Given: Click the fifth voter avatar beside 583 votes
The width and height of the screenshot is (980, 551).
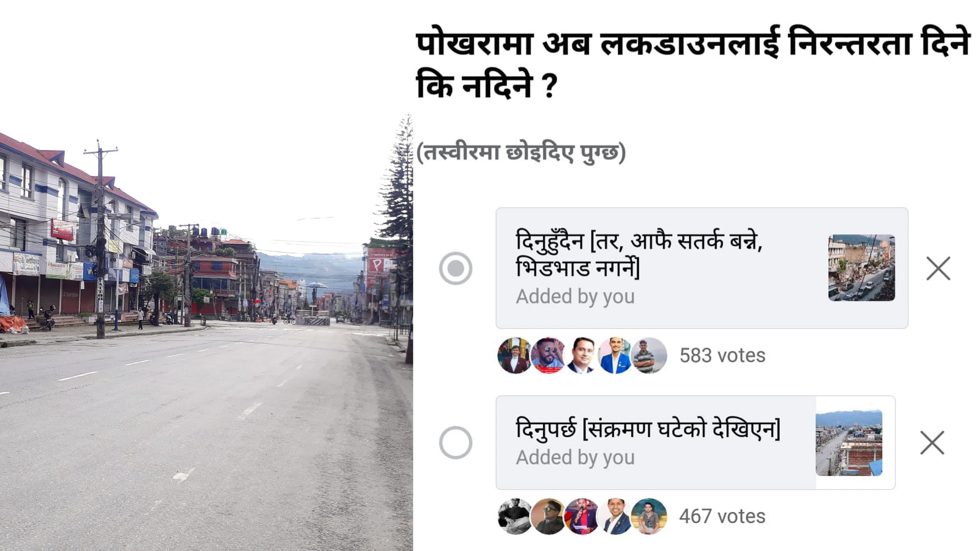Looking at the screenshot, I should point(649,355).
